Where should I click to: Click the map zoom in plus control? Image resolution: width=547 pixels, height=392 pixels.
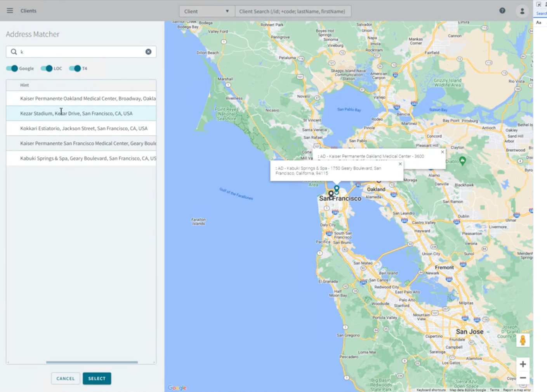tap(523, 364)
